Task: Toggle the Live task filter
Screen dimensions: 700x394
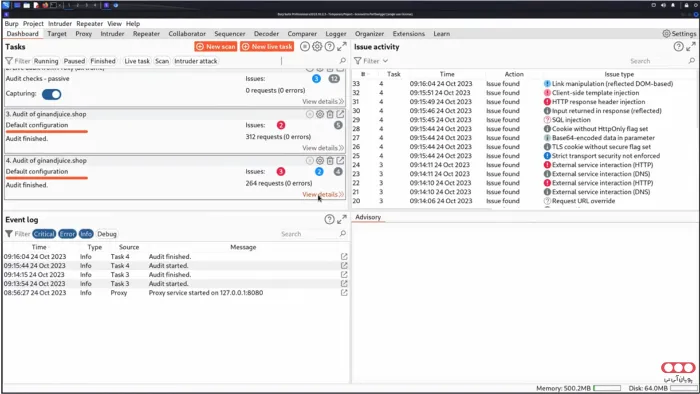Action: 137,61
